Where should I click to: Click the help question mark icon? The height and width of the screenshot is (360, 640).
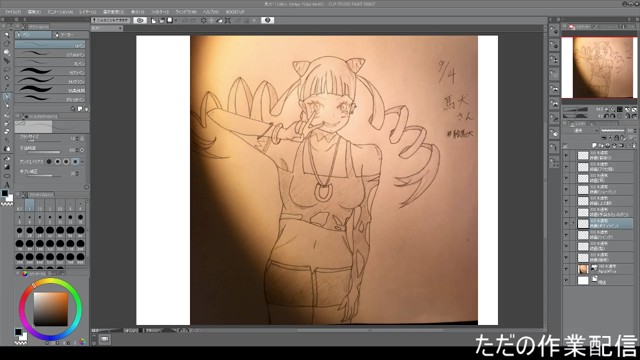click(x=267, y=20)
